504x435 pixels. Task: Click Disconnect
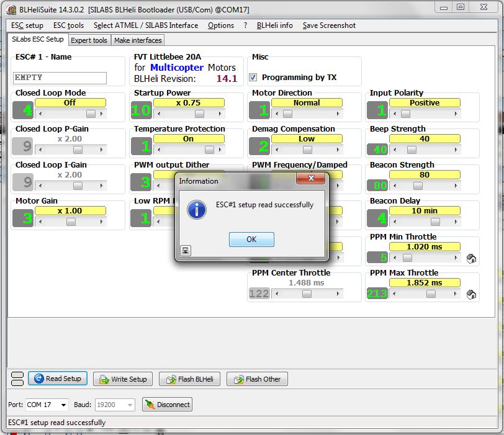click(x=167, y=405)
